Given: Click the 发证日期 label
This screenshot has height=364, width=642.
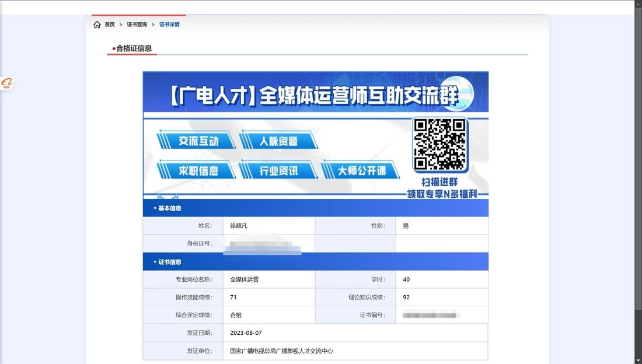Looking at the screenshot, I should [200, 333].
